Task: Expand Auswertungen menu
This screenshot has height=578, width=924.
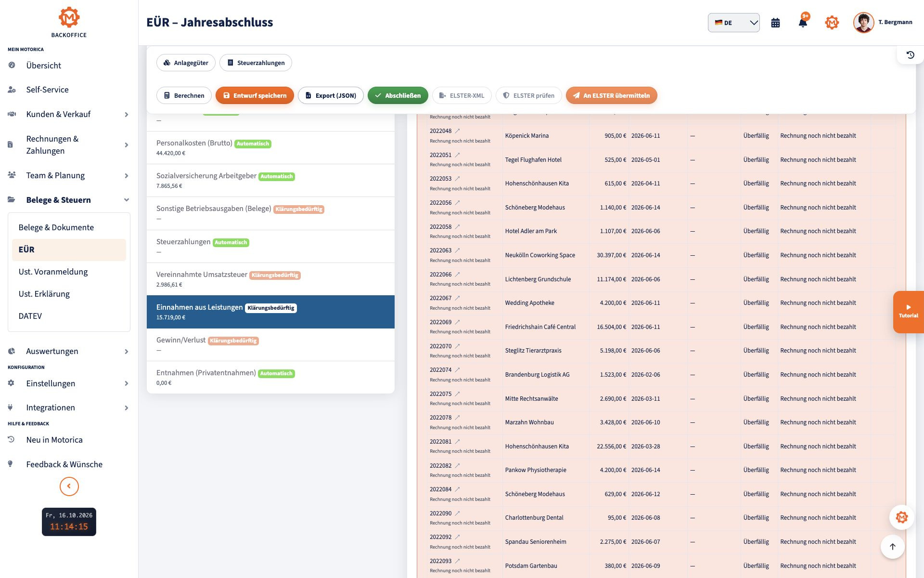Action: tap(69, 351)
